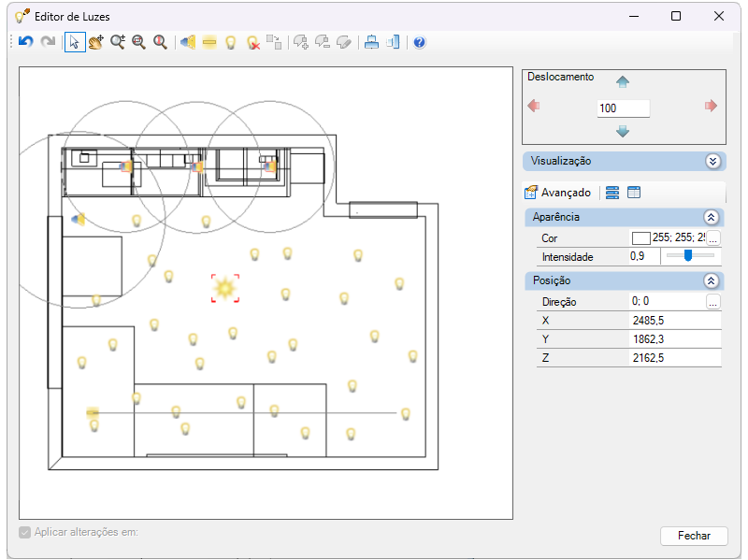748x560 pixels.
Task: Open the Cor ellipsis color picker button
Action: click(712, 238)
